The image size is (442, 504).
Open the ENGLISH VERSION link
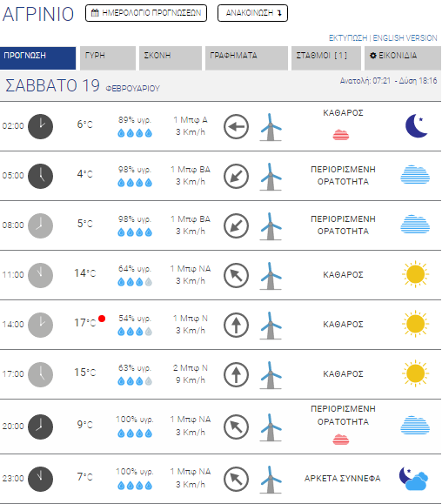click(405, 38)
